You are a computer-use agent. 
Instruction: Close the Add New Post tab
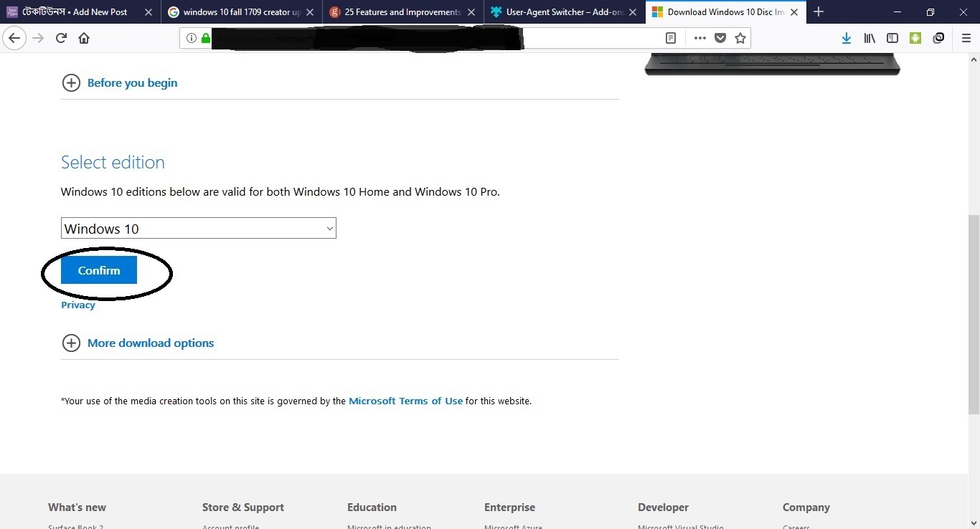point(149,12)
